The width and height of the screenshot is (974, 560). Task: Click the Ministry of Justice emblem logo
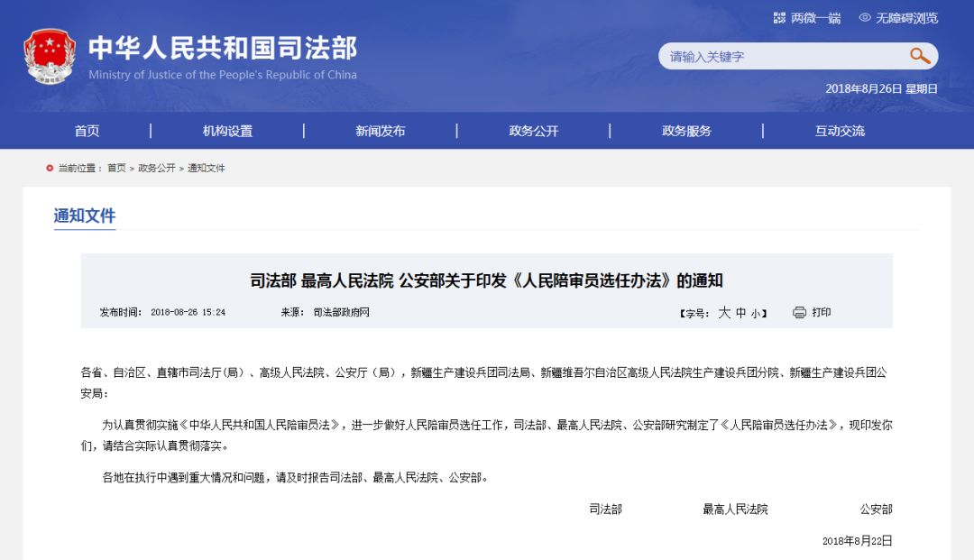[x=50, y=57]
